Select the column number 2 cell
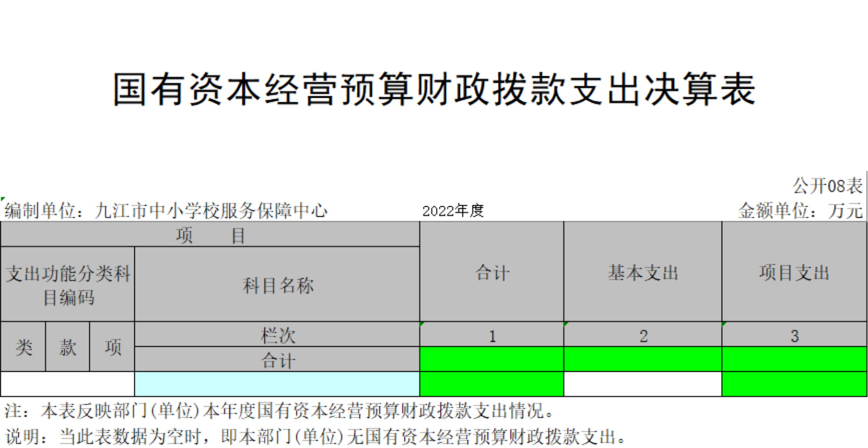Screen dimensions: 868x448 coord(643,336)
